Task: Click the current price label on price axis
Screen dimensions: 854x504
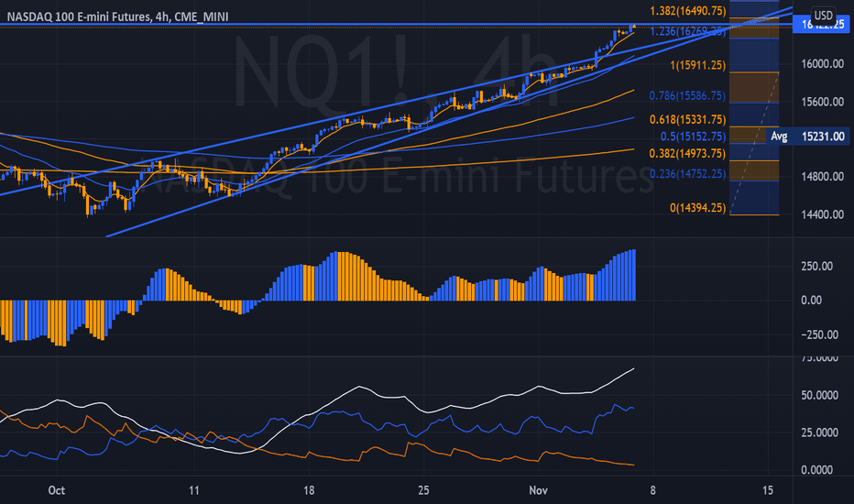Action: click(x=821, y=24)
